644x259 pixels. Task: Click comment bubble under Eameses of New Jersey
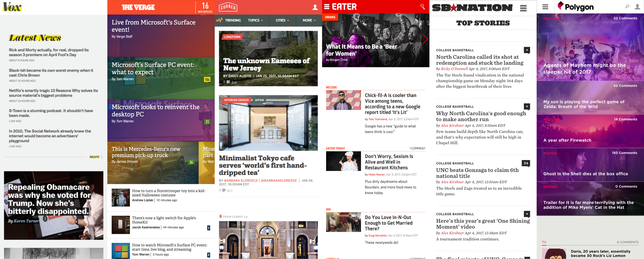[x=228, y=82]
